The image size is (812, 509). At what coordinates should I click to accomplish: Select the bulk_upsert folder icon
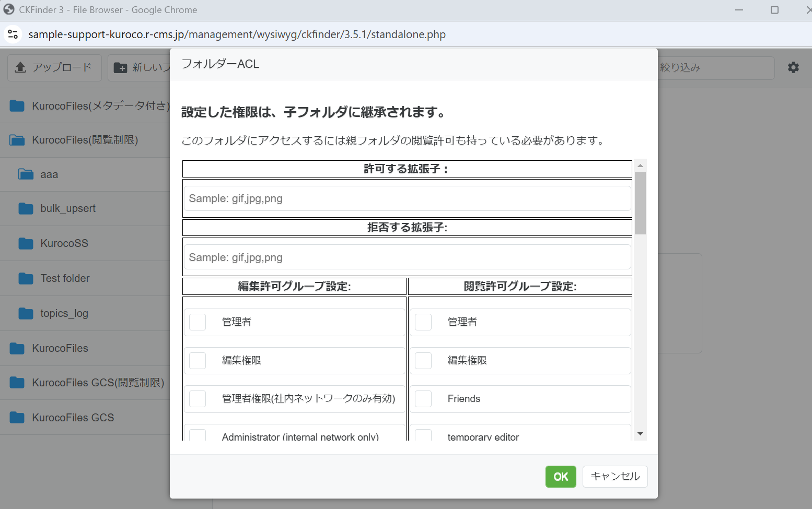tap(26, 208)
